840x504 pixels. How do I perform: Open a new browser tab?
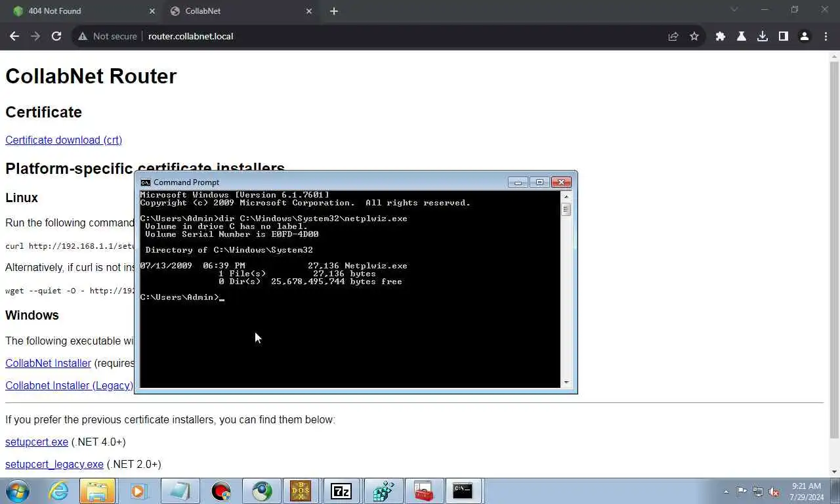[x=334, y=11]
